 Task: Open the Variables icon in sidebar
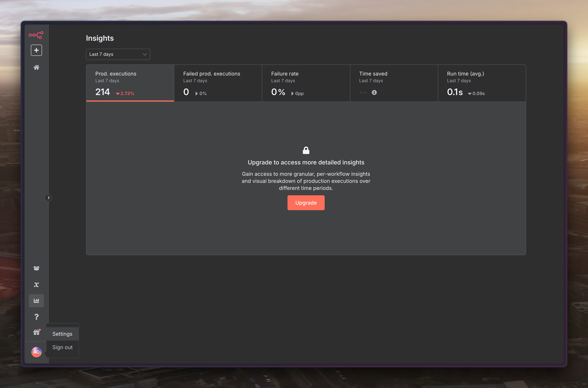pyautogui.click(x=36, y=285)
